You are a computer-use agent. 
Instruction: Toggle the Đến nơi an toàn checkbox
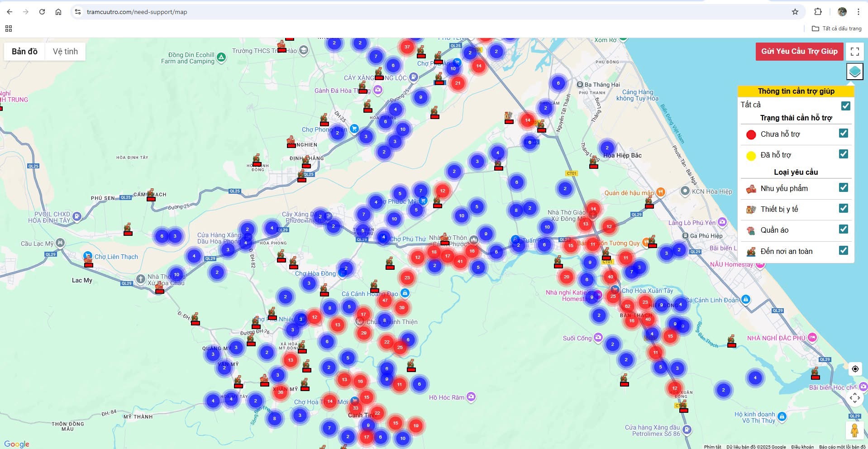click(x=843, y=250)
